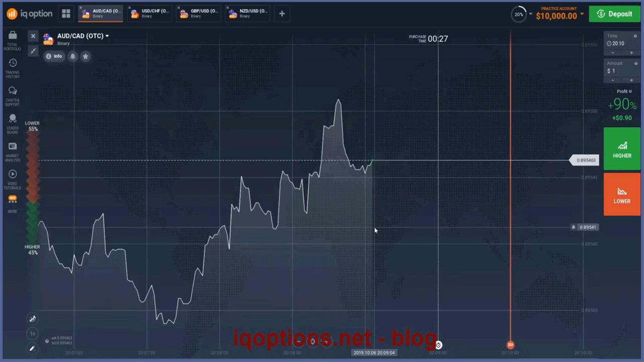Click the timestamp label 2019.10.06 20:09:04
Image resolution: width=644 pixels, height=362 pixels.
[374, 352]
